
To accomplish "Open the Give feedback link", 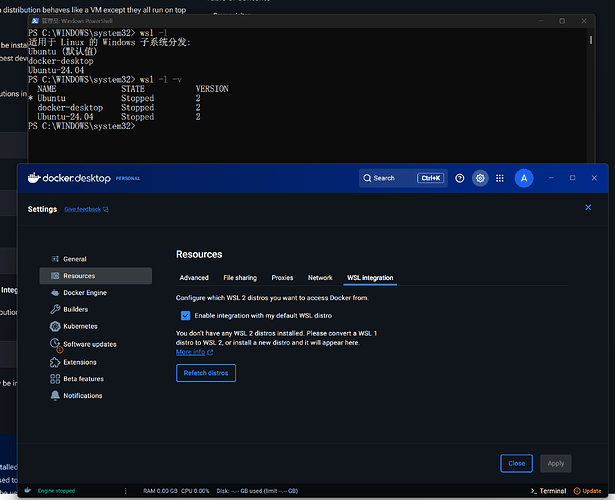I will coord(82,209).
